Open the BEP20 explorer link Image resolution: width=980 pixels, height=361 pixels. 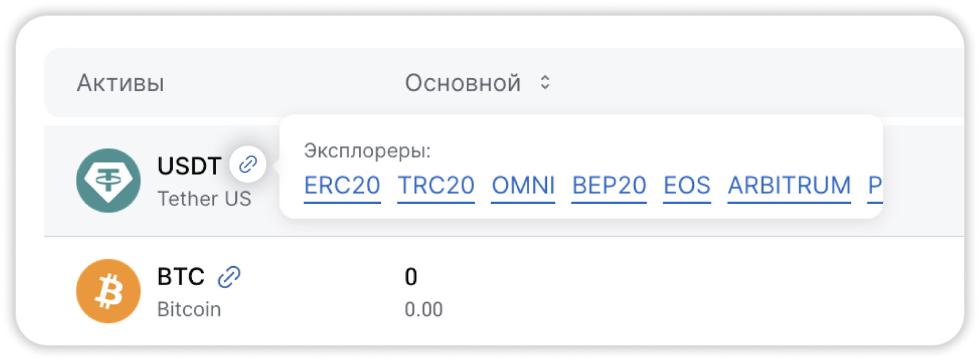click(609, 185)
